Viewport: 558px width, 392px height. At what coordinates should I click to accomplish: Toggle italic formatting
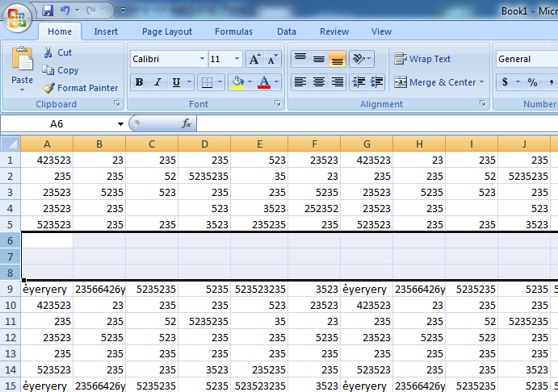157,82
